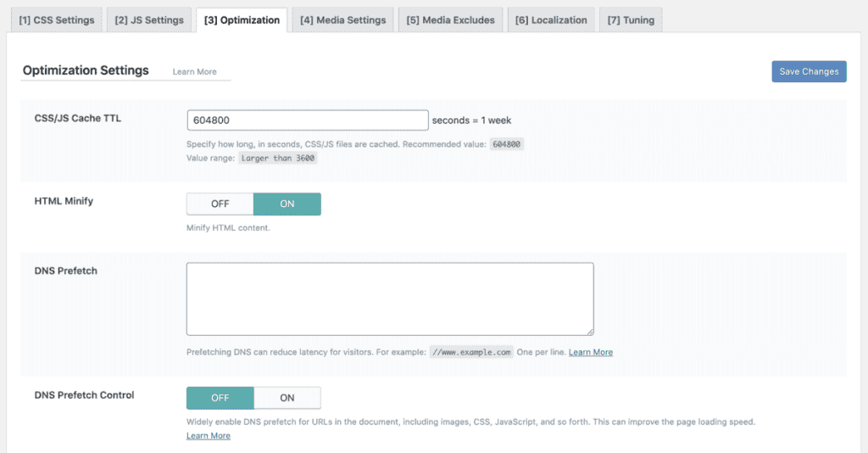
Task: Switch to the Localization tab
Action: pyautogui.click(x=551, y=20)
